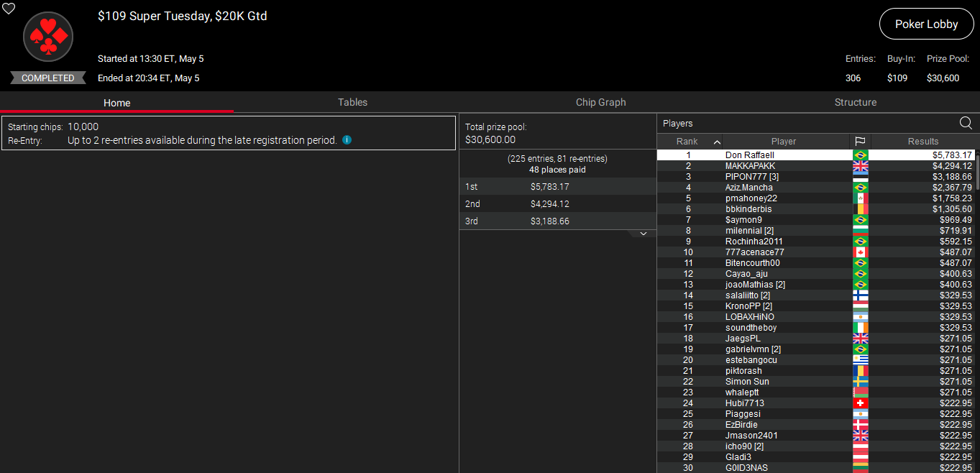The image size is (980, 473).
Task: Click the re-entry info icon
Action: click(x=347, y=140)
